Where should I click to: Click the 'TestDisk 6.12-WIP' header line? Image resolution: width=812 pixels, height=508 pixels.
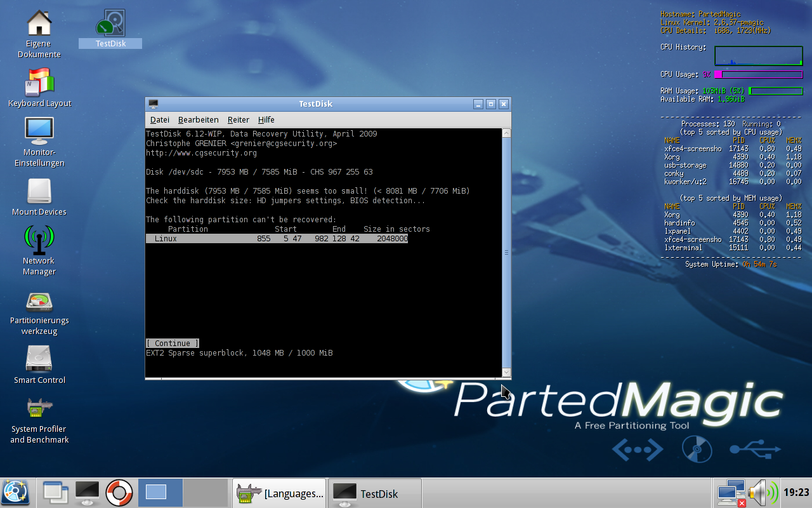pos(261,134)
